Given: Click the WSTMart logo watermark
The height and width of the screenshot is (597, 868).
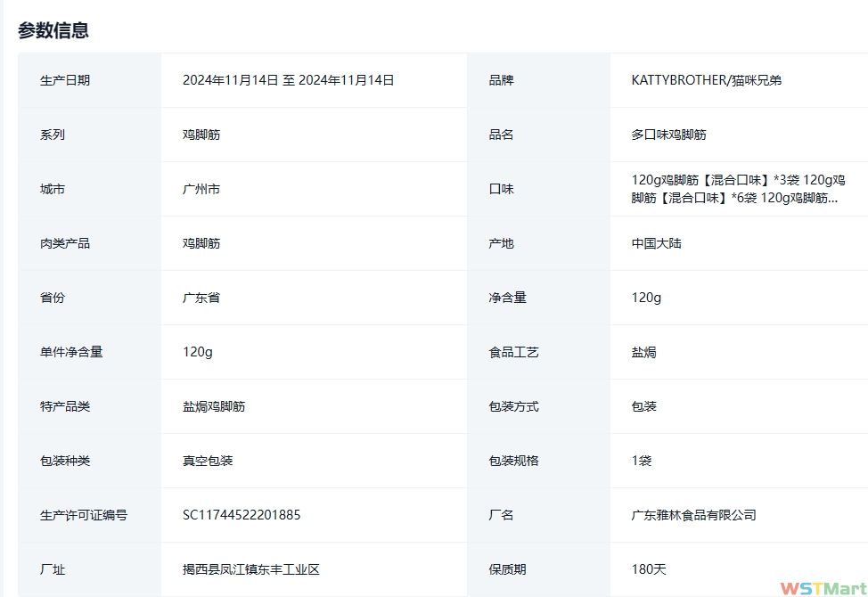Looking at the screenshot, I should pos(823,588).
